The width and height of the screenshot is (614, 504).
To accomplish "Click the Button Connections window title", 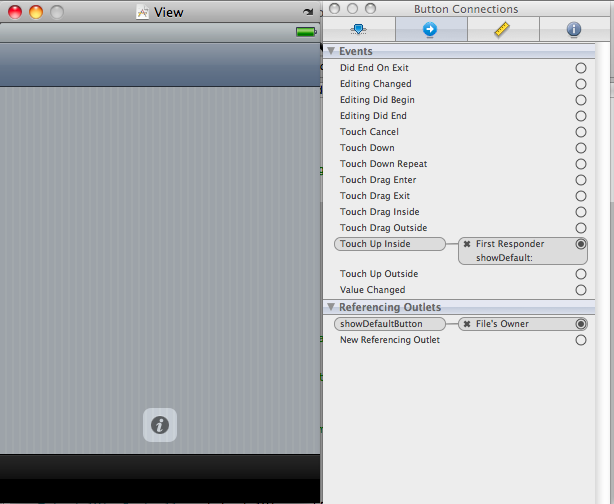I will [466, 9].
